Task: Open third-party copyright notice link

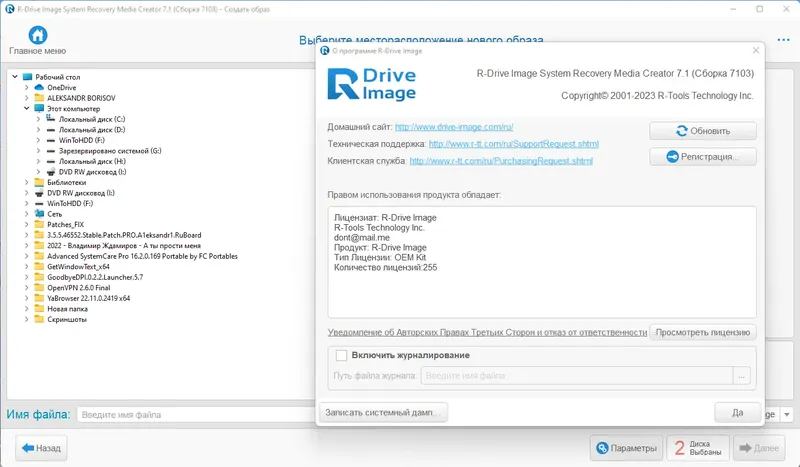Action: (x=487, y=332)
